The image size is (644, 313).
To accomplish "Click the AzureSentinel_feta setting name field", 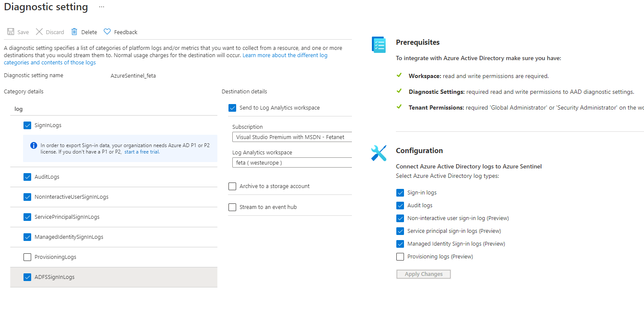I will pyautogui.click(x=133, y=76).
